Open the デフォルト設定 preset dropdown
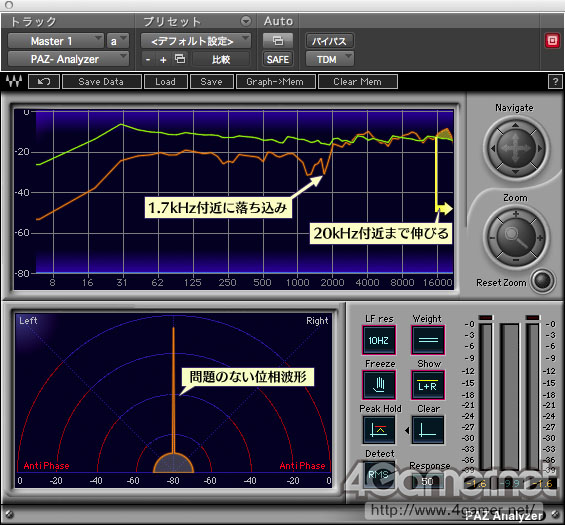Image resolution: width=565 pixels, height=525 pixels. coord(196,41)
